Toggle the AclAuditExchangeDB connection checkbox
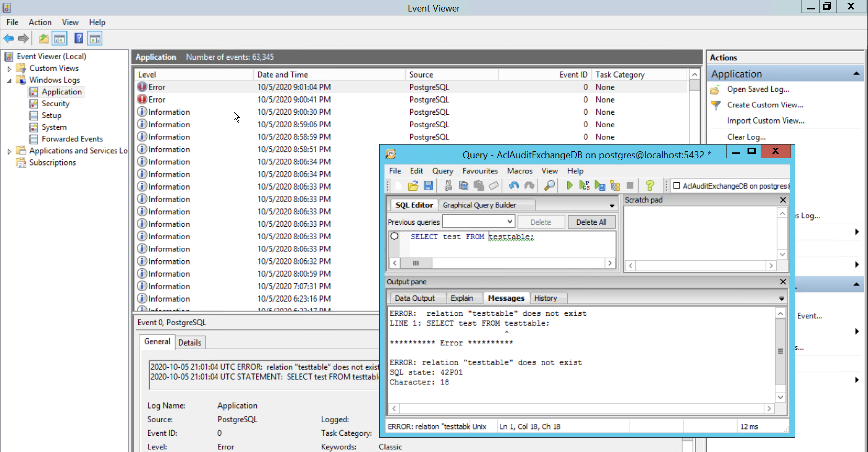This screenshot has width=868, height=452. coord(676,186)
